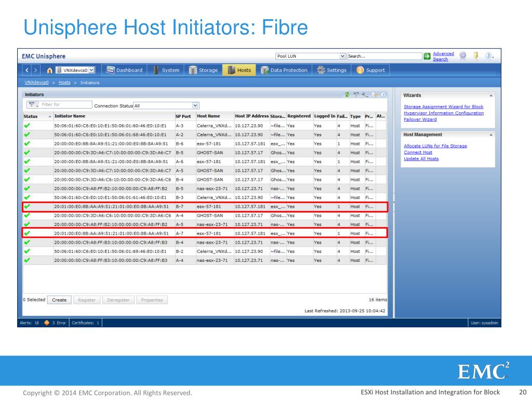Click Alerts: 18 in the status bar
The height and width of the screenshot is (399, 532).
click(x=30, y=323)
